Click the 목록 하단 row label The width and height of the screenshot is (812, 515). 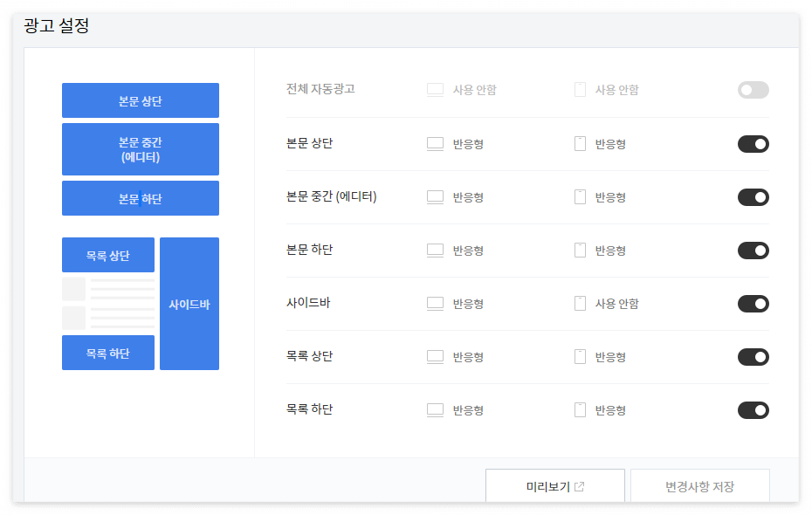pyautogui.click(x=309, y=409)
